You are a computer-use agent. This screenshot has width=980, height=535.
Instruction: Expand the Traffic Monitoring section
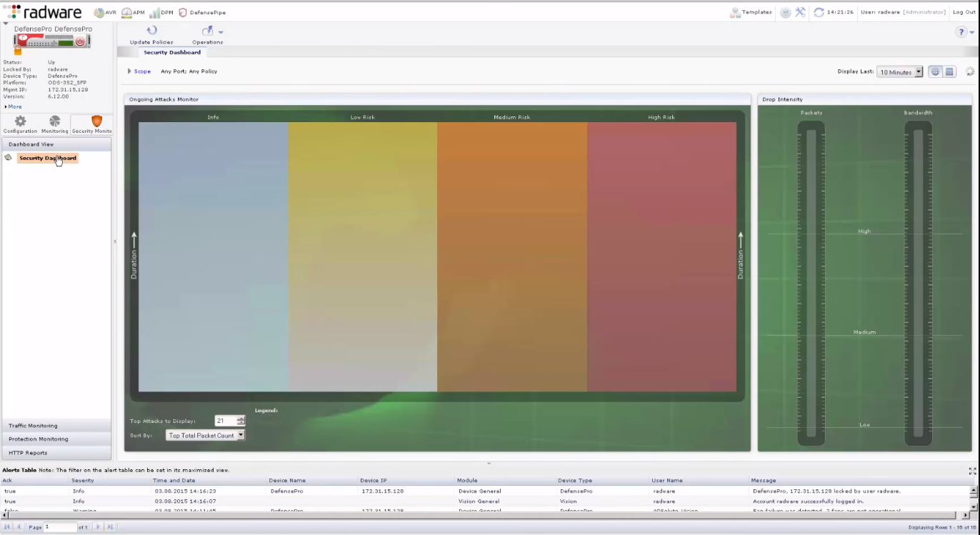point(56,426)
